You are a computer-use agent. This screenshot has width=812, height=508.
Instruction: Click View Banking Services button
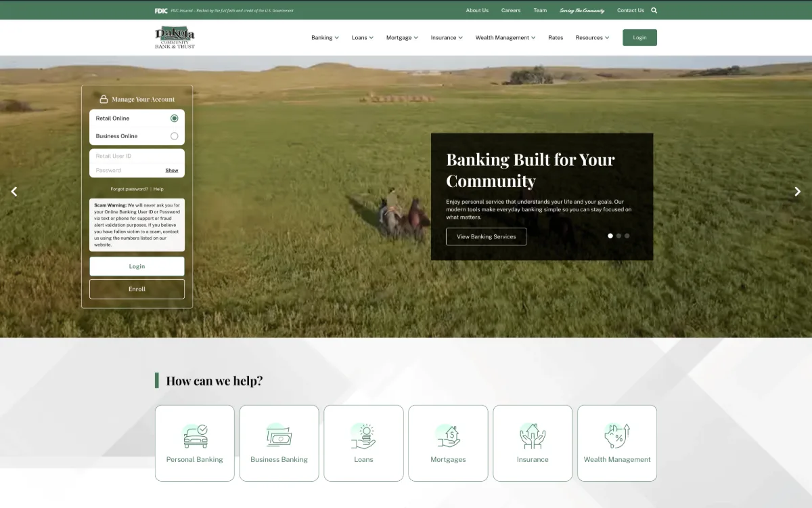pos(486,236)
